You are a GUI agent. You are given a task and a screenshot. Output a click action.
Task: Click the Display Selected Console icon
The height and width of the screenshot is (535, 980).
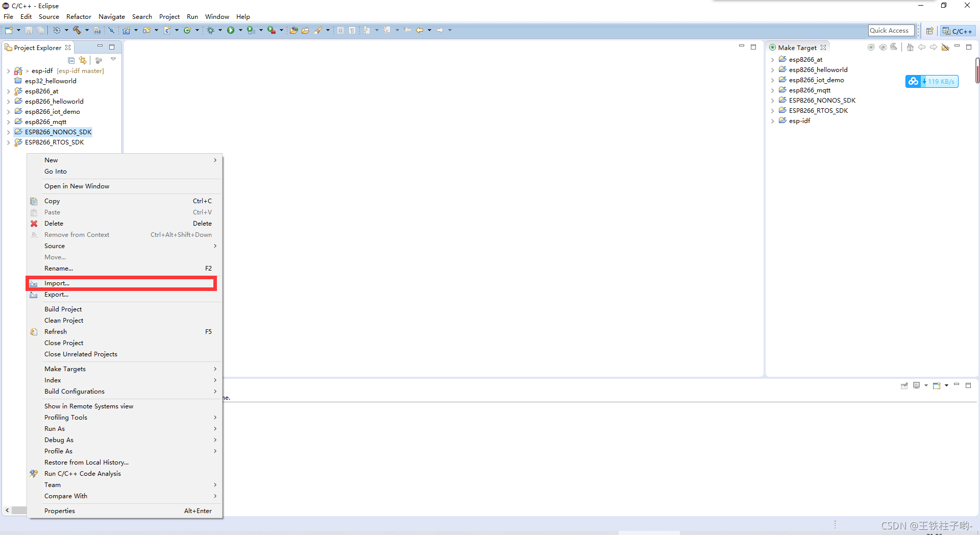917,385
